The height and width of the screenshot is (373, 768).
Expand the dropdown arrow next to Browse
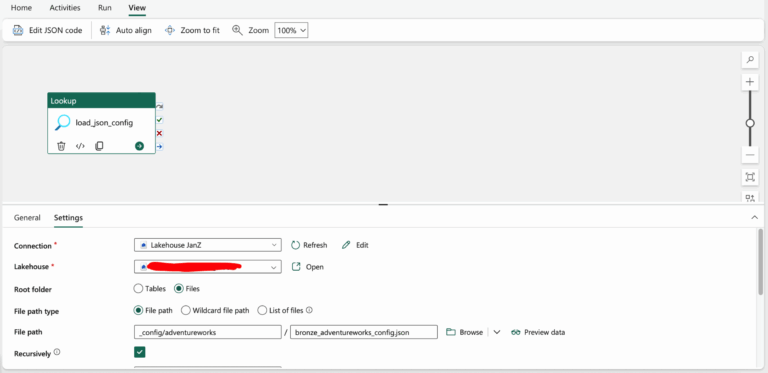click(x=497, y=332)
